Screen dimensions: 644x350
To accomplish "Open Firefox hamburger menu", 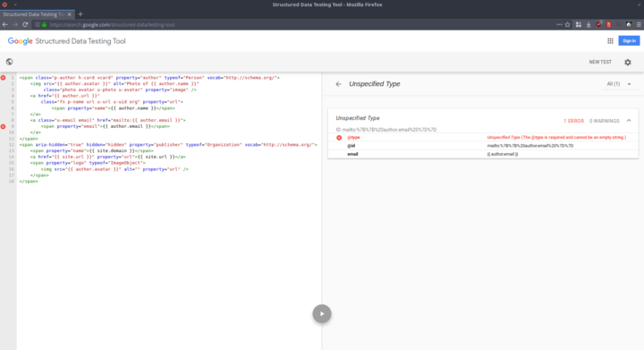I will click(x=639, y=25).
